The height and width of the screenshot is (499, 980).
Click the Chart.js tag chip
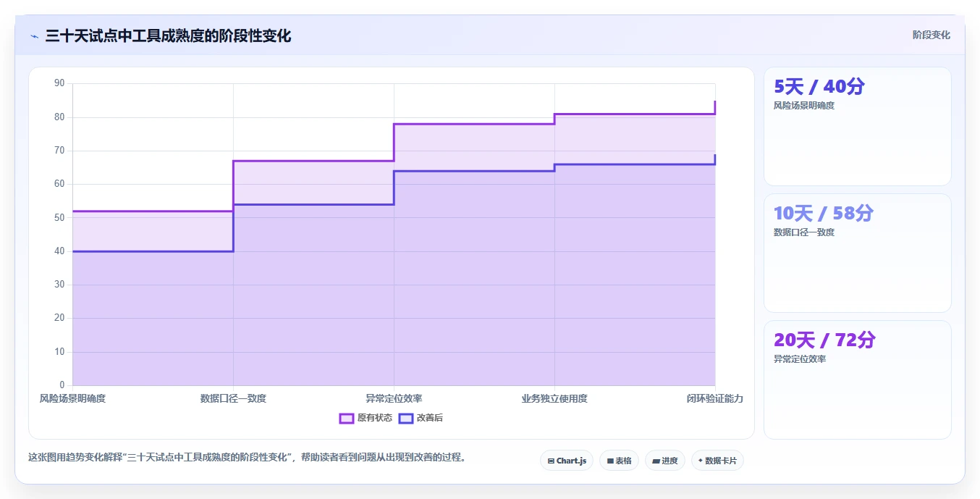click(x=567, y=461)
